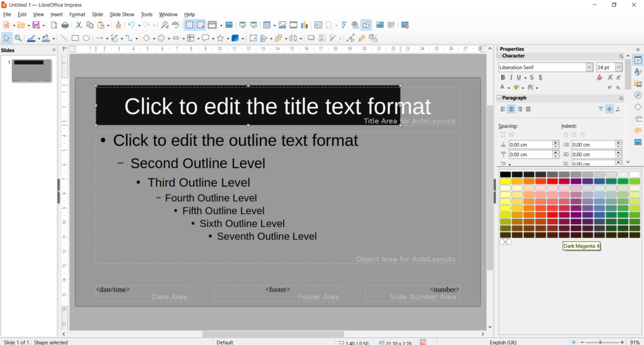This screenshot has width=644, height=345.
Task: Toggle Italic text formatting
Action: pos(512,77)
